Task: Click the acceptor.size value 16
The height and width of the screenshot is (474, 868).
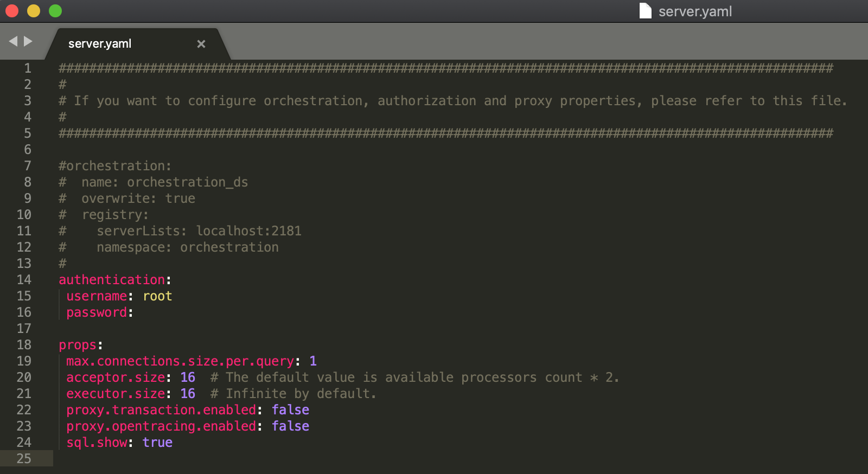Action: coord(187,377)
